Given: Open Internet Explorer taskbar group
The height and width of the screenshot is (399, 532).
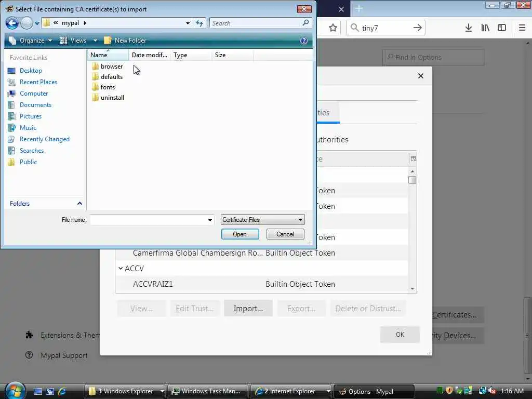Looking at the screenshot, I should [x=291, y=391].
